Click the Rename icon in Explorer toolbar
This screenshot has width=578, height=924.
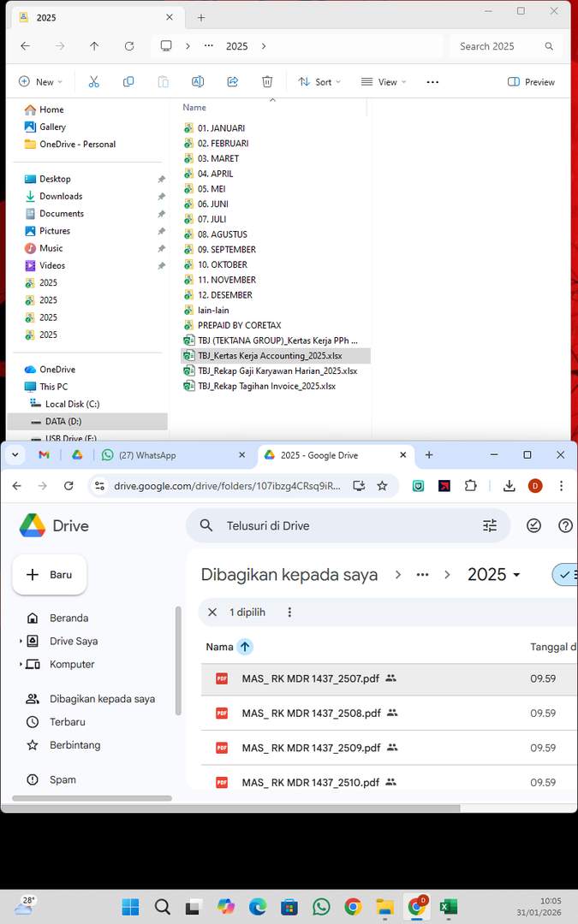point(198,82)
